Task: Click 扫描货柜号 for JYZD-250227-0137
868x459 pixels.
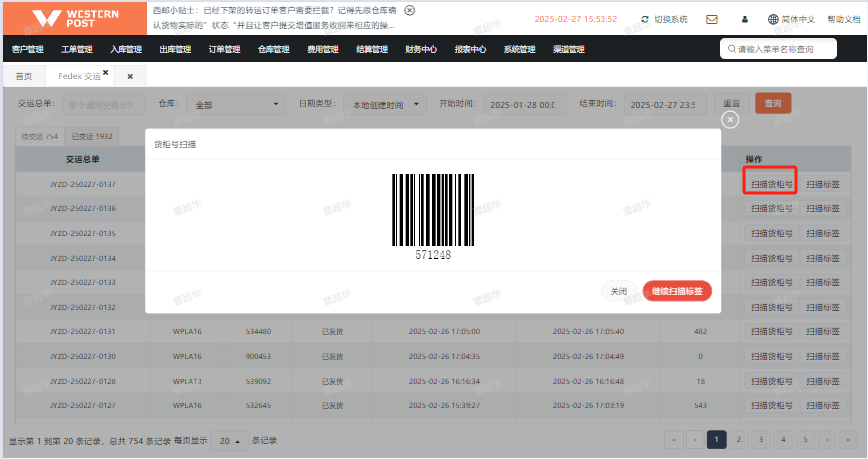Action: coord(771,184)
